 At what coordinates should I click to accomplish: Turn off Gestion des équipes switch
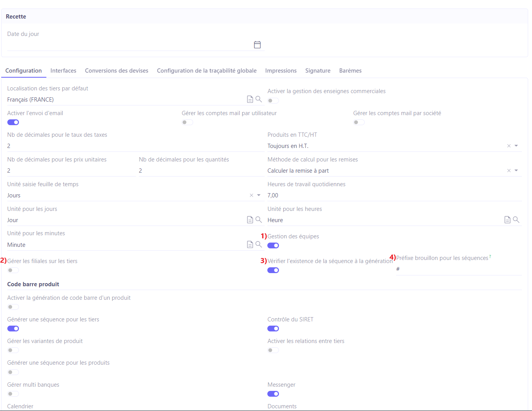[273, 246]
